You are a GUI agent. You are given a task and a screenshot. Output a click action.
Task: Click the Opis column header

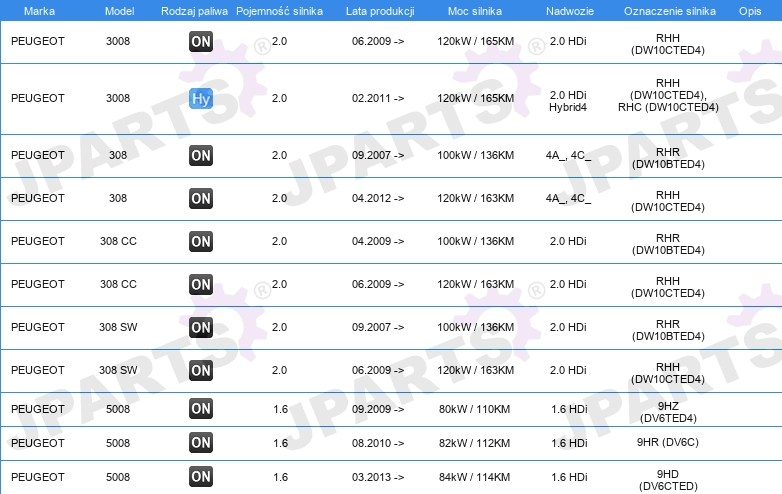[750, 11]
